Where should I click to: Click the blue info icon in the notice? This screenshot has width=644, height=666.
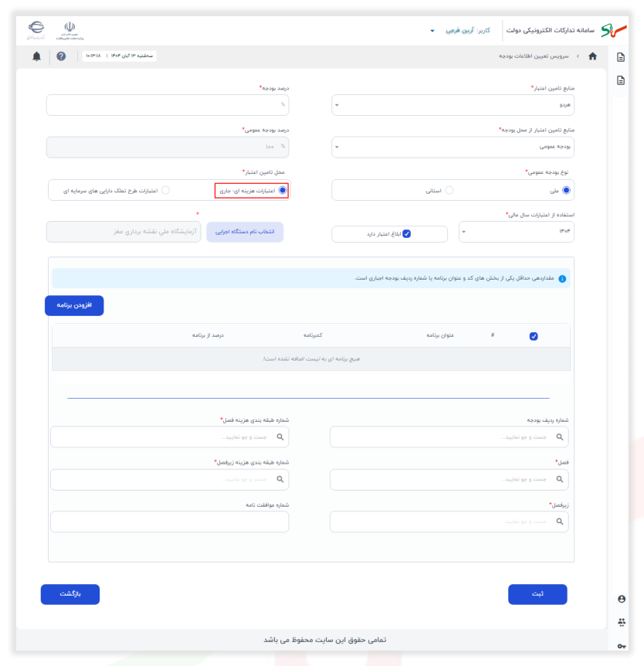(562, 279)
